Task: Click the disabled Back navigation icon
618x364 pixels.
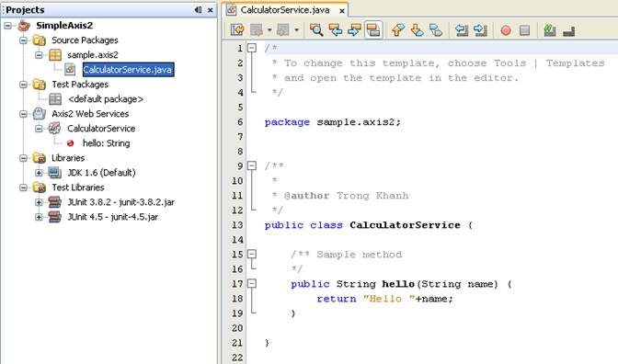Action: [x=257, y=30]
